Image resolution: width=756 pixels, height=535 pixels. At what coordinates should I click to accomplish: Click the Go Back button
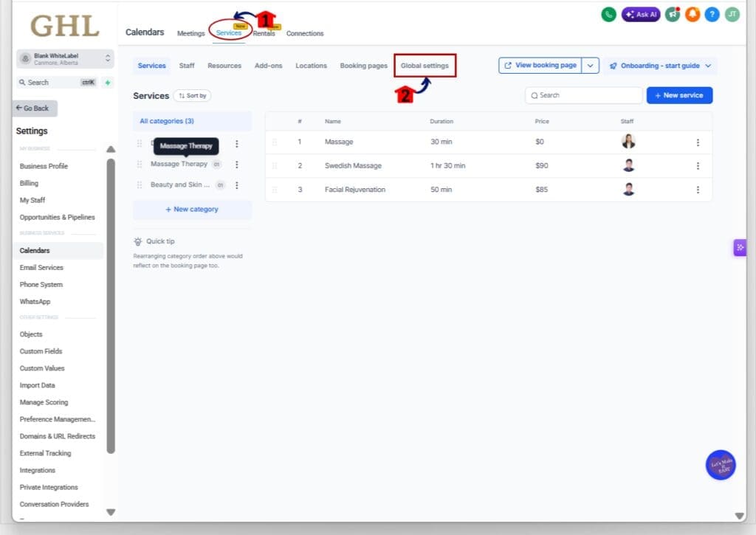point(35,108)
